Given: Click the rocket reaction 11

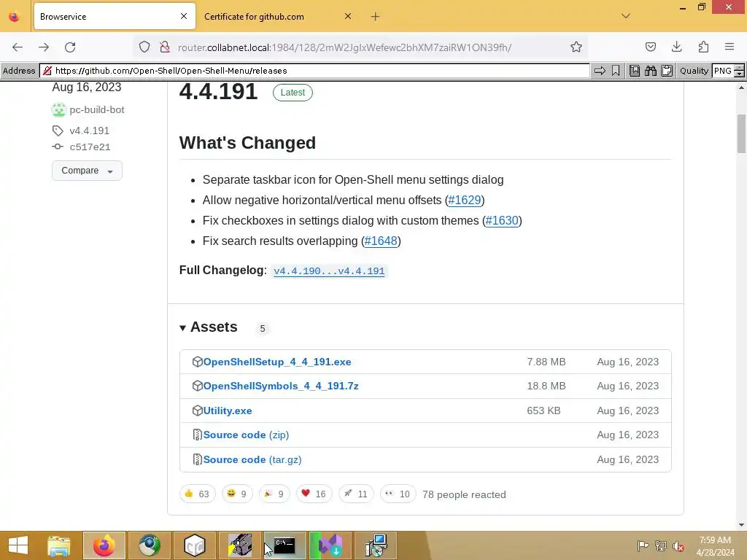Looking at the screenshot, I should tap(356, 494).
